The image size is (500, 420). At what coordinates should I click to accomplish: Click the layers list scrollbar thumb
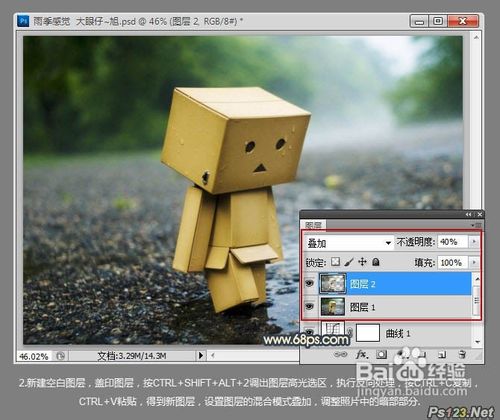(477, 301)
